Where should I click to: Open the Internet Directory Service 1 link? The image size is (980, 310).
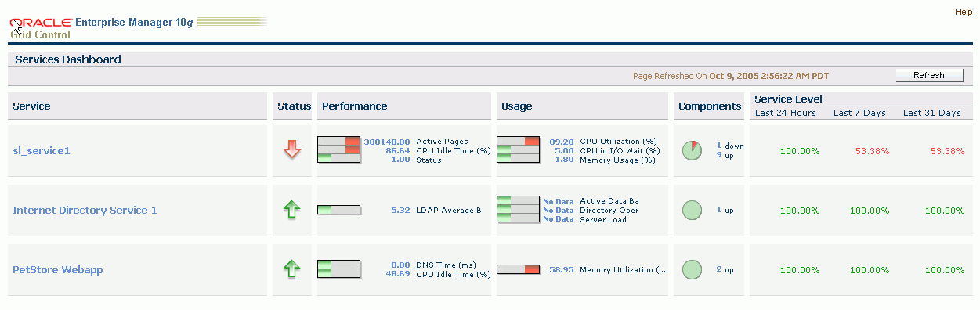click(85, 210)
